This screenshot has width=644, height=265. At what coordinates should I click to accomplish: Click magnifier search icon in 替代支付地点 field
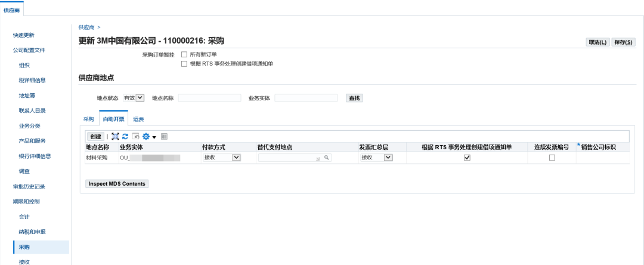[x=327, y=158]
